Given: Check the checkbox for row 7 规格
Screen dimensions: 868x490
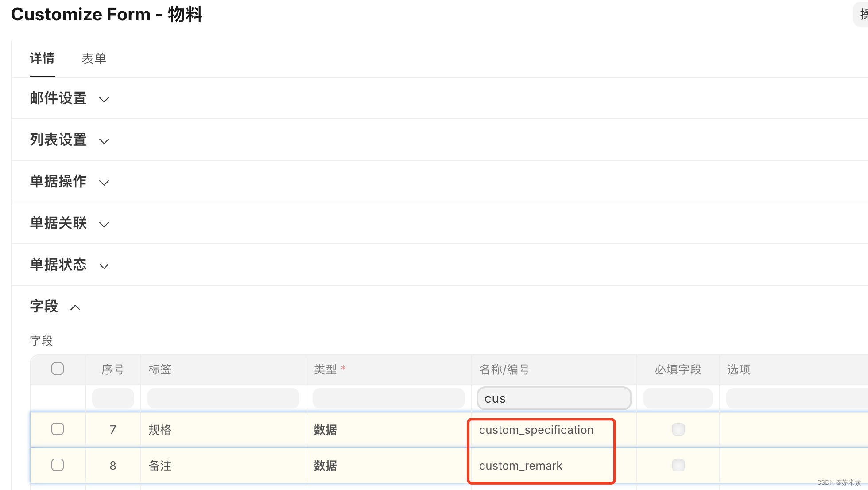Looking at the screenshot, I should point(57,429).
